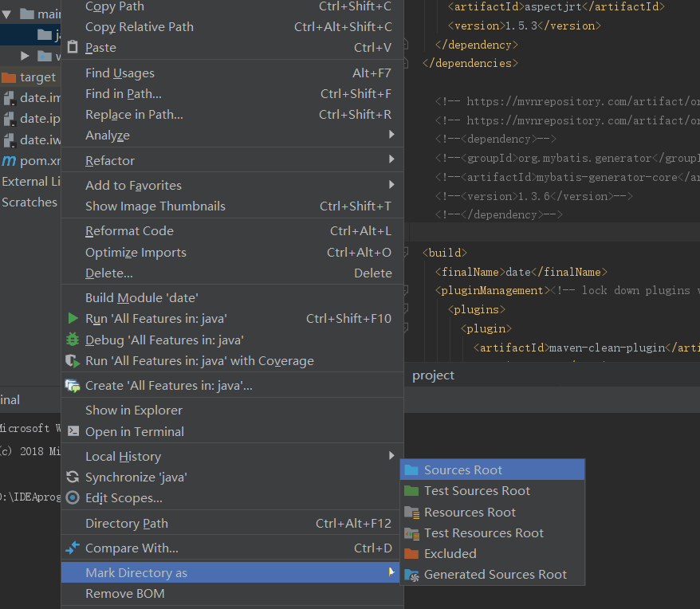Click the blue Sources Root folder icon
700x609 pixels.
[411, 470]
